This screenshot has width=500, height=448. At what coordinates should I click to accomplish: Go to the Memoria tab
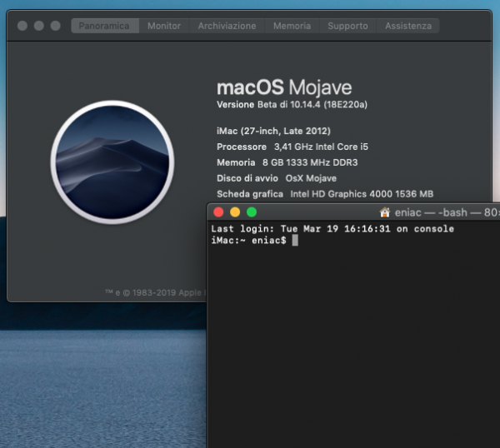(292, 26)
